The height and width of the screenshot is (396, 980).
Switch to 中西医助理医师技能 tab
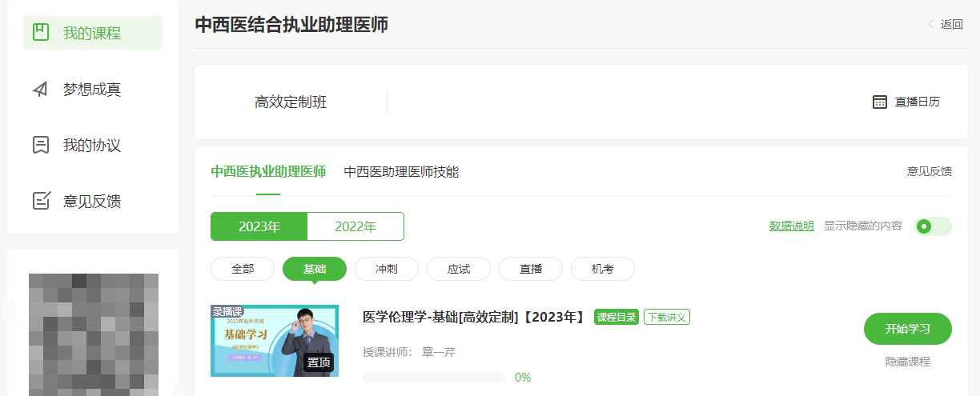click(401, 172)
